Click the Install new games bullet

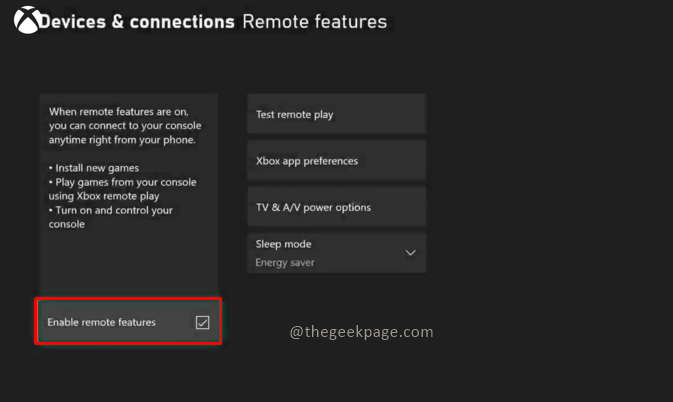[94, 168]
